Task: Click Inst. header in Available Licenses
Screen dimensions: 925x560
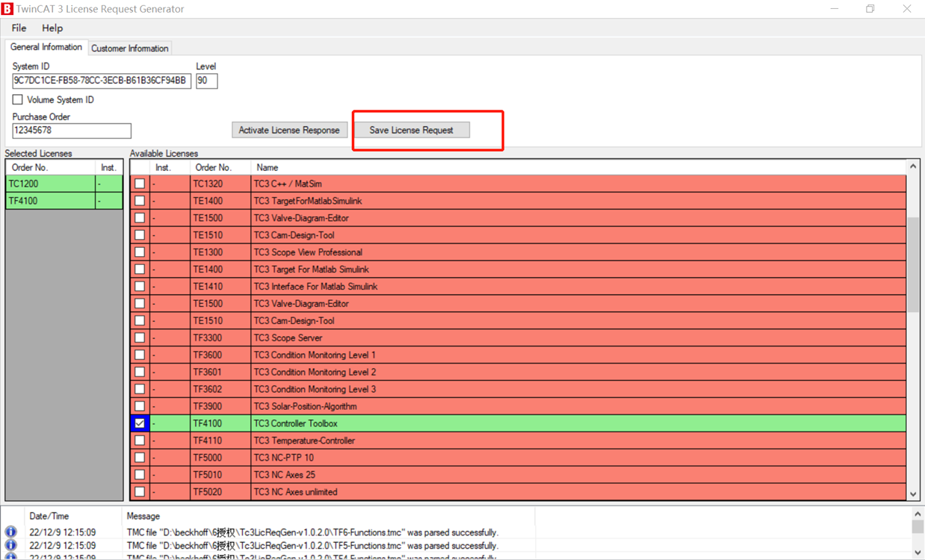Action: [x=170, y=167]
